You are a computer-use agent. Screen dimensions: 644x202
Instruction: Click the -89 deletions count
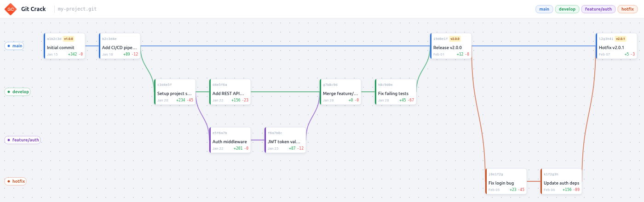tap(576, 190)
